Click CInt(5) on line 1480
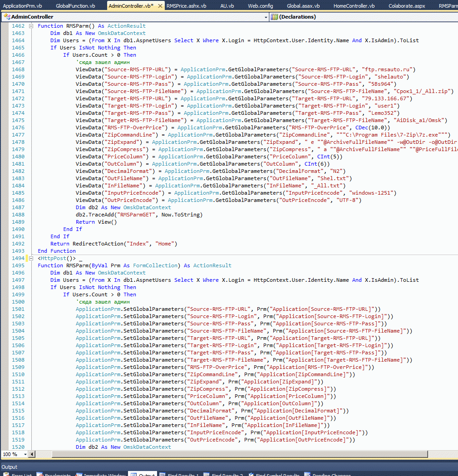This screenshot has width=458, height=476. [328, 157]
